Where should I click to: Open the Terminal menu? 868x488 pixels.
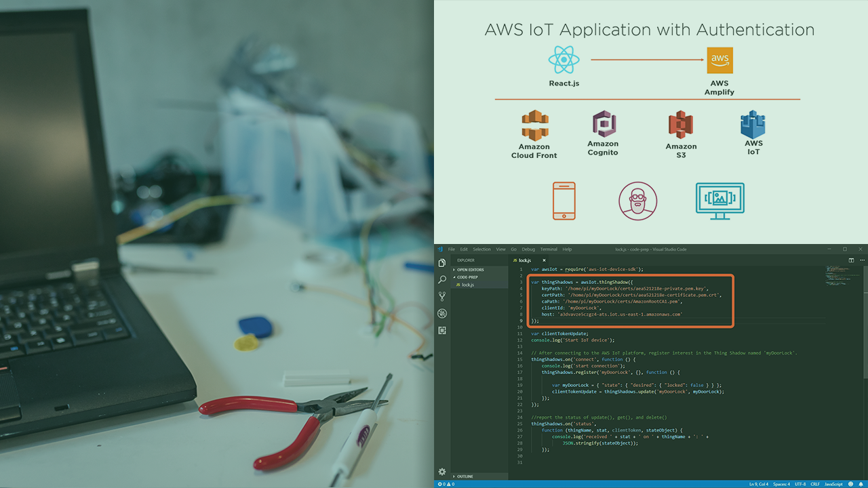pyautogui.click(x=549, y=249)
